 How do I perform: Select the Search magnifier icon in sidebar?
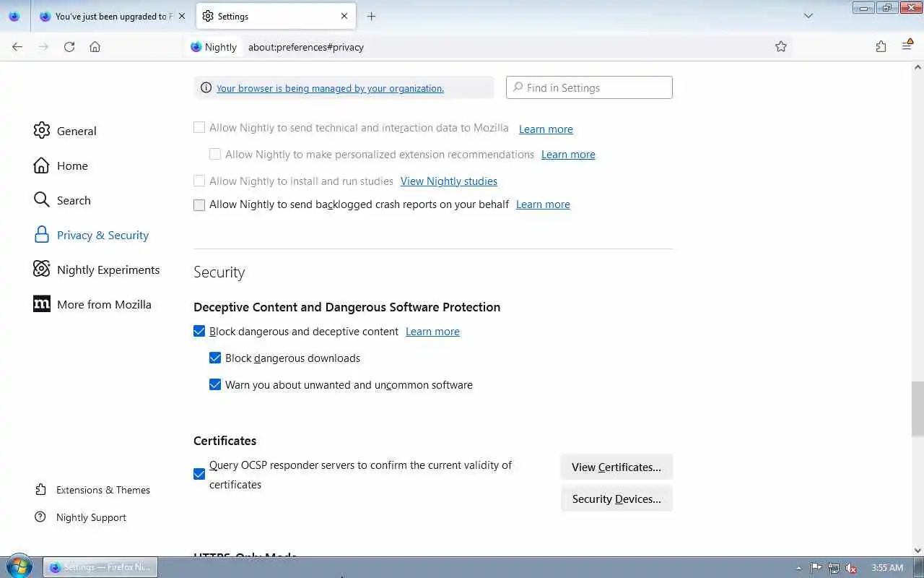42,200
